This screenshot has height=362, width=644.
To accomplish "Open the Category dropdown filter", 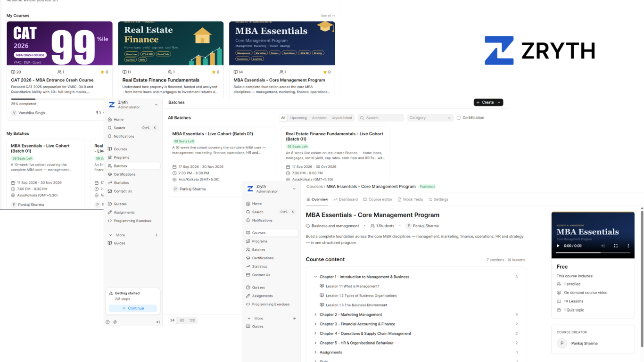I will tap(430, 118).
